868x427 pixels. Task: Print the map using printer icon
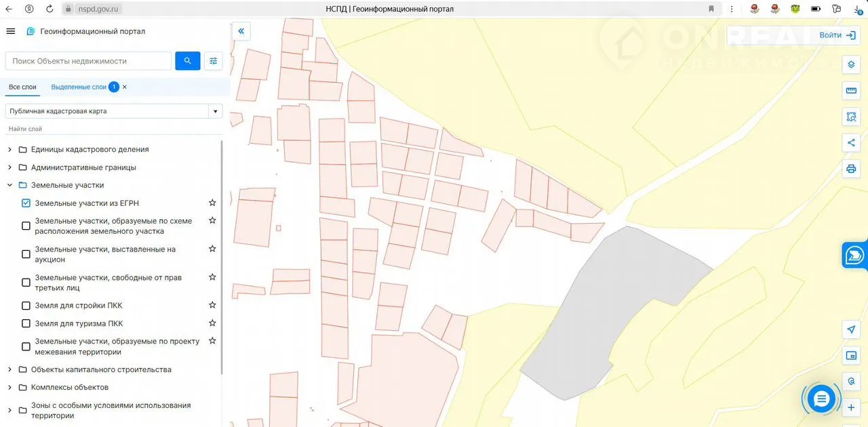(851, 168)
